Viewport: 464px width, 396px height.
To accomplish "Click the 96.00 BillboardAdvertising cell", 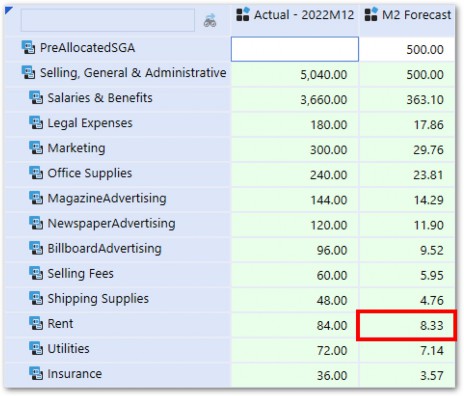I will tap(295, 250).
